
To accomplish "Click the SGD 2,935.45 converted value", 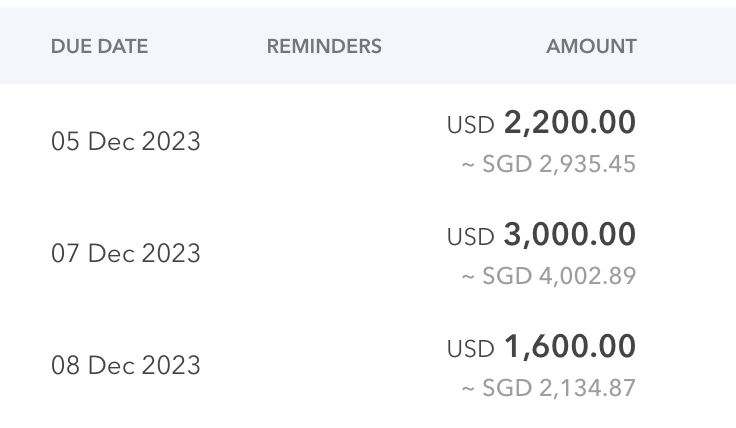I will click(x=559, y=164).
